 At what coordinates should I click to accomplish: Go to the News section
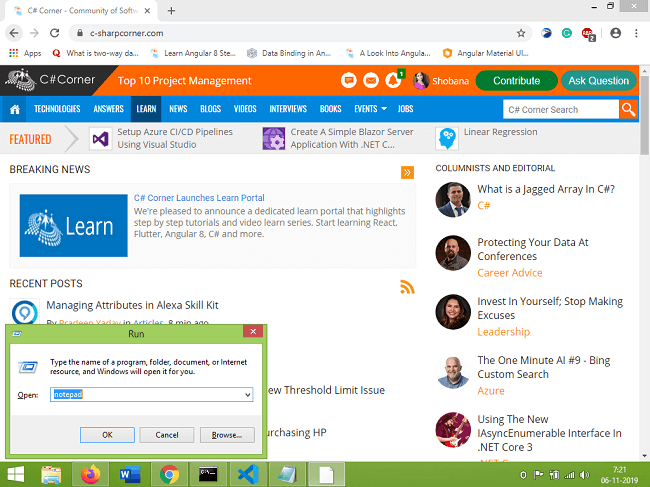pos(178,109)
